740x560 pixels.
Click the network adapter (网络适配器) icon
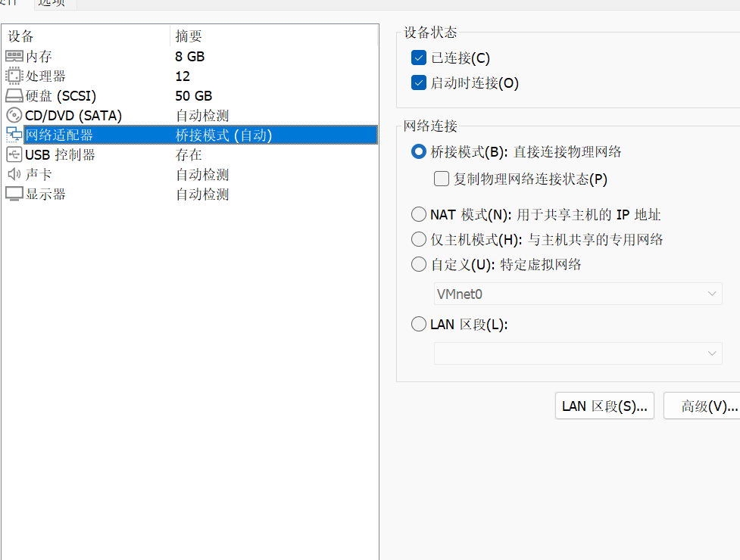click(x=14, y=135)
